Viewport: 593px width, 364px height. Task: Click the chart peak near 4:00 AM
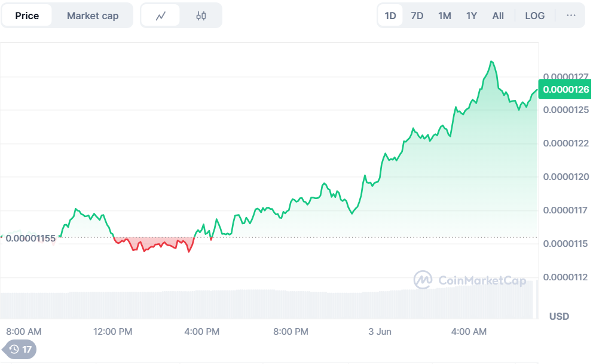pos(491,62)
